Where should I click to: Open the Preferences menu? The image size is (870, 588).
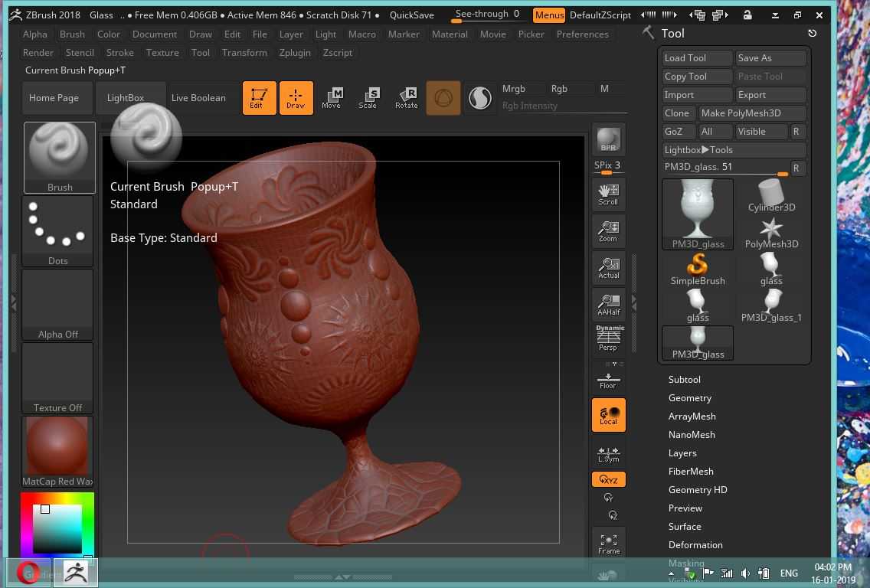click(583, 34)
